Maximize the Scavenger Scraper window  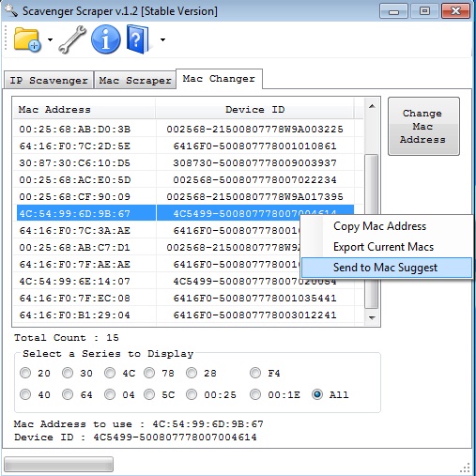click(424, 11)
